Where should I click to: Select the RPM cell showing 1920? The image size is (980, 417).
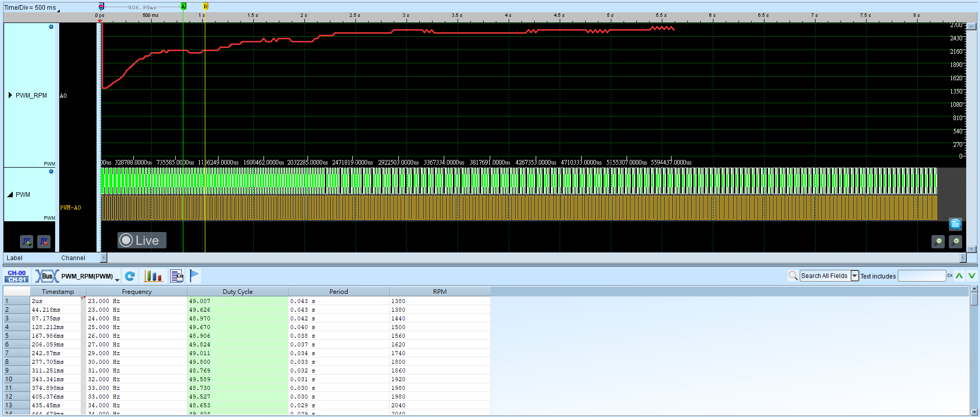tap(440, 379)
